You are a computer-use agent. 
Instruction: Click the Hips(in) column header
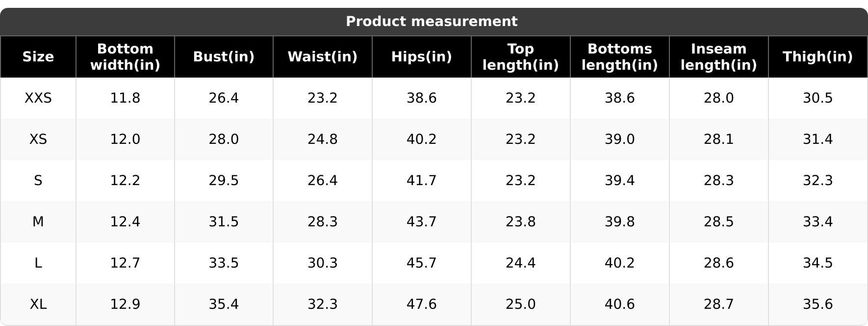(x=422, y=57)
